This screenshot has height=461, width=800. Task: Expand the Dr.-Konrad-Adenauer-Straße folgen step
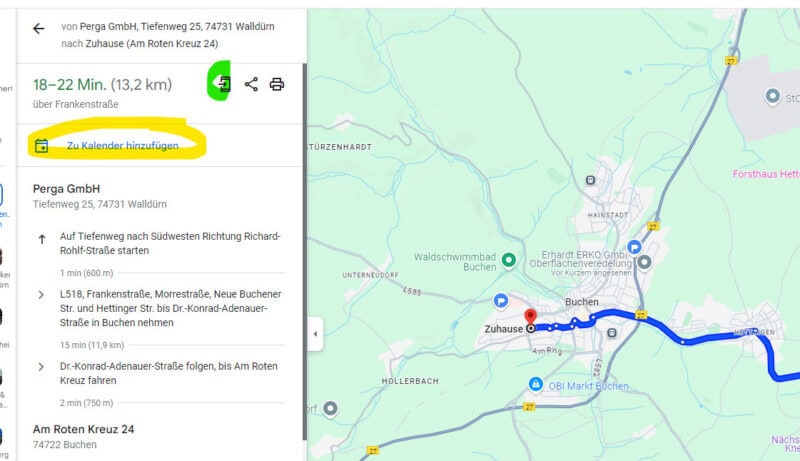41,367
